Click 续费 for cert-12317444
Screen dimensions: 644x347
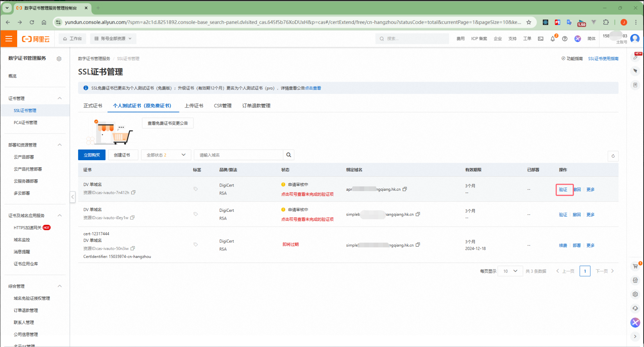pos(563,245)
